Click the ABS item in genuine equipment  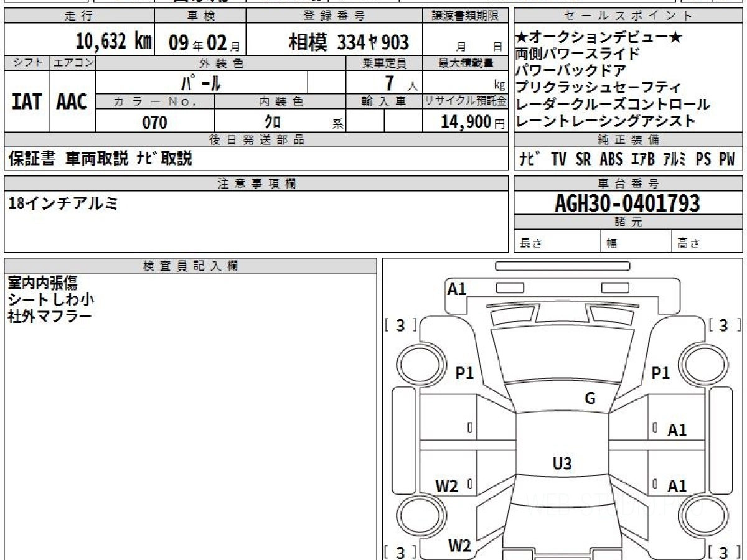click(611, 159)
